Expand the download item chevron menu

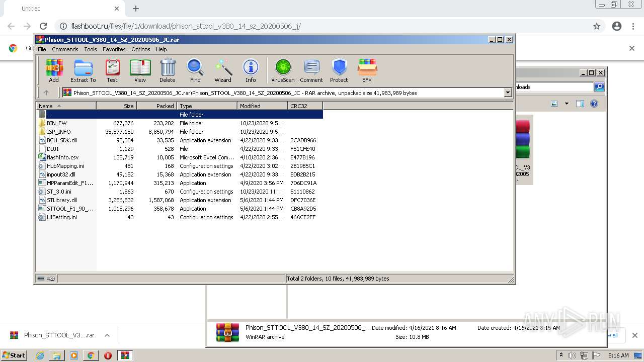[107, 335]
